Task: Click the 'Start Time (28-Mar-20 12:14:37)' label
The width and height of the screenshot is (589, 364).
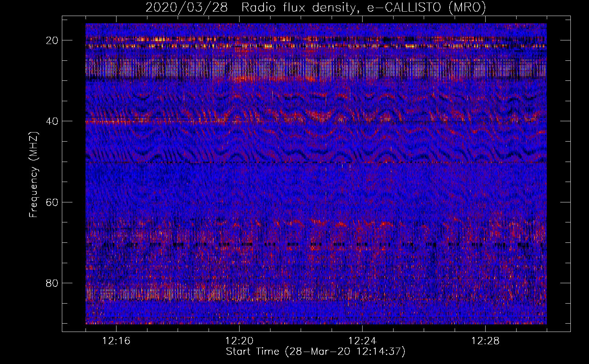Action: (316, 352)
